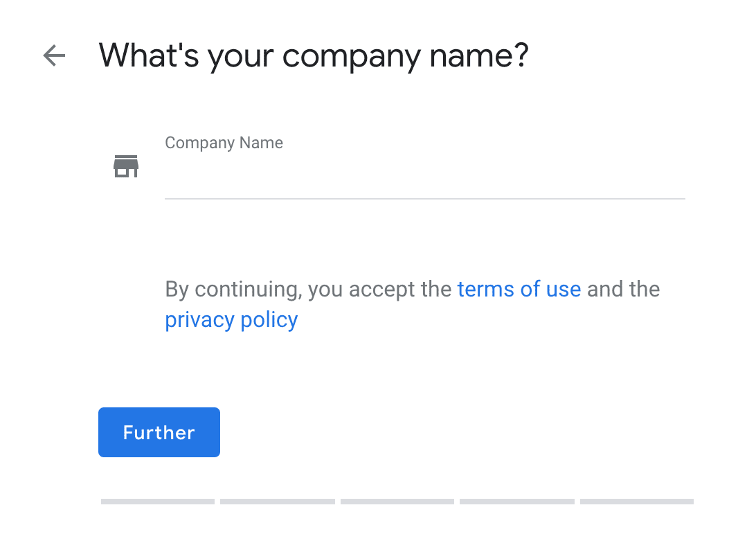Go back using the left arrow icon

click(54, 55)
